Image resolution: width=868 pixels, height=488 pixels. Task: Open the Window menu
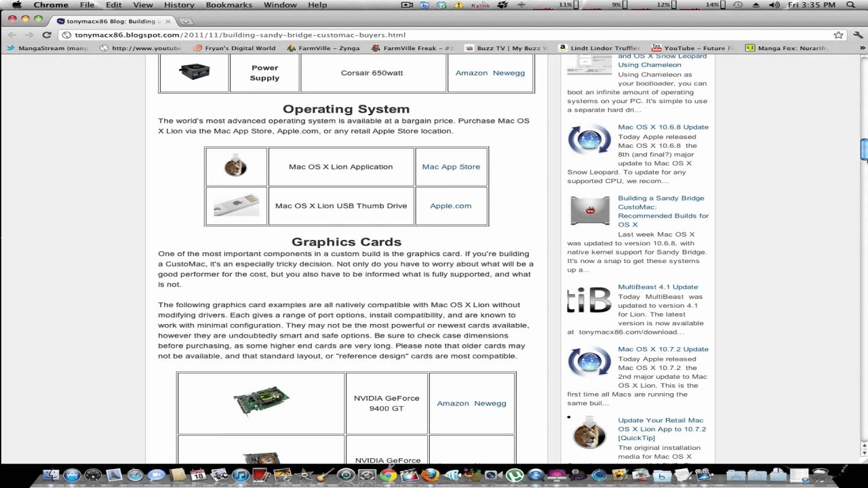[x=280, y=5]
